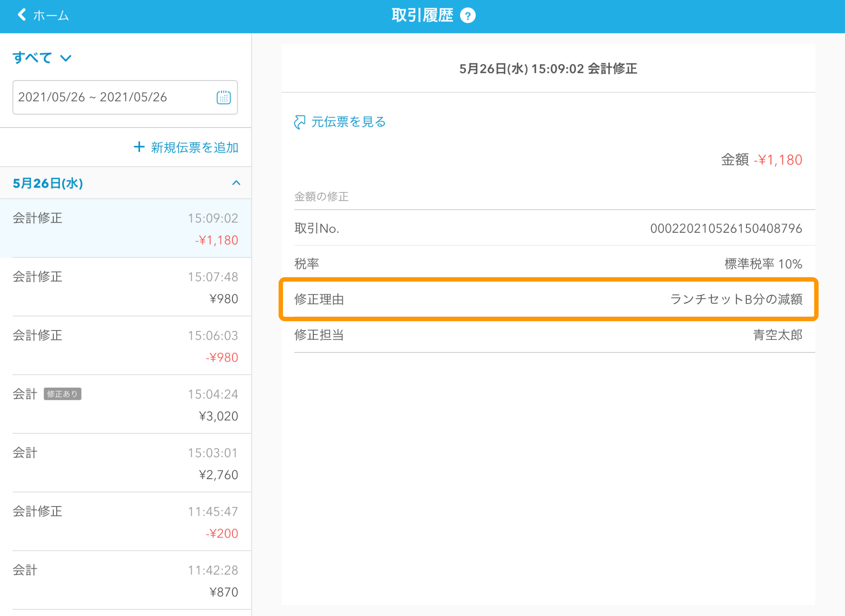Select 会計修正 entry at 11:45:47
The image size is (845, 616).
click(125, 522)
